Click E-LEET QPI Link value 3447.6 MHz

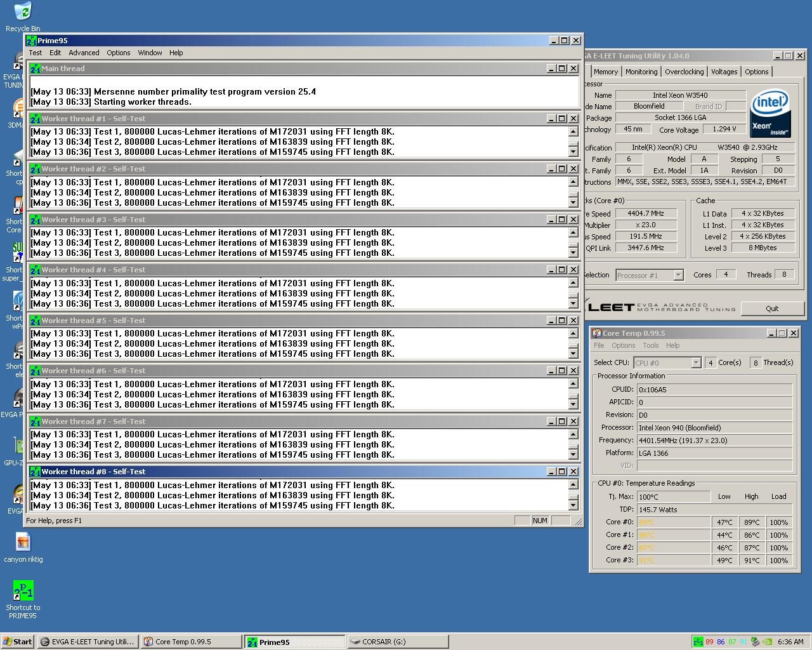pos(645,248)
